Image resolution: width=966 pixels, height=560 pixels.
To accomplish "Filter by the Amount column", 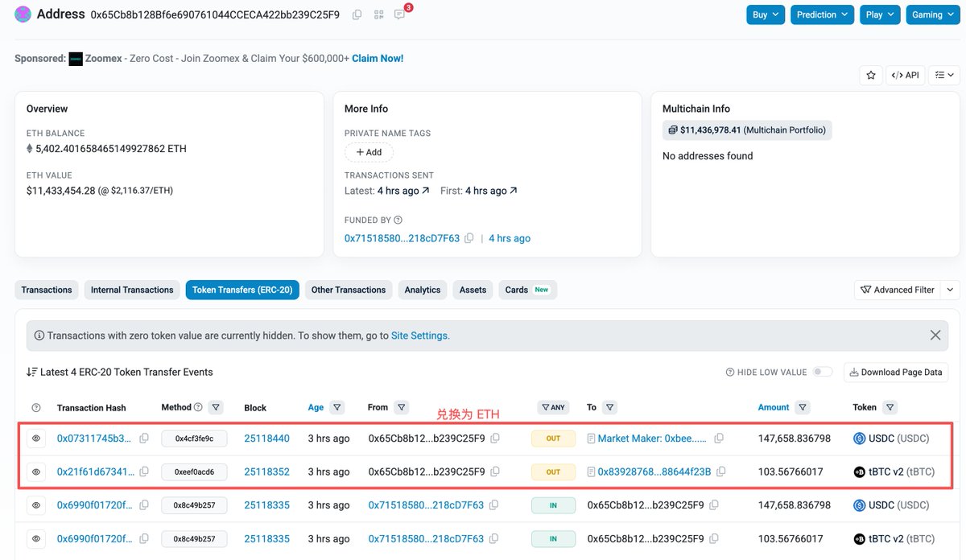I will click(803, 407).
